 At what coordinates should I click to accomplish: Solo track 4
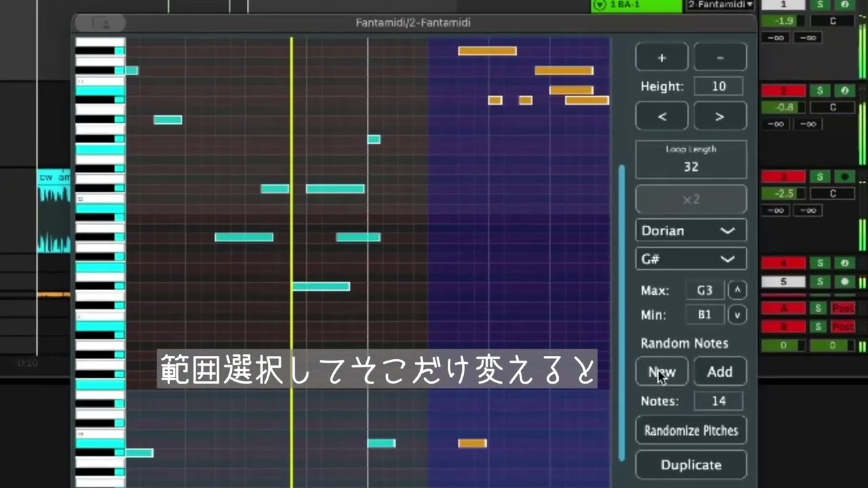(x=821, y=263)
